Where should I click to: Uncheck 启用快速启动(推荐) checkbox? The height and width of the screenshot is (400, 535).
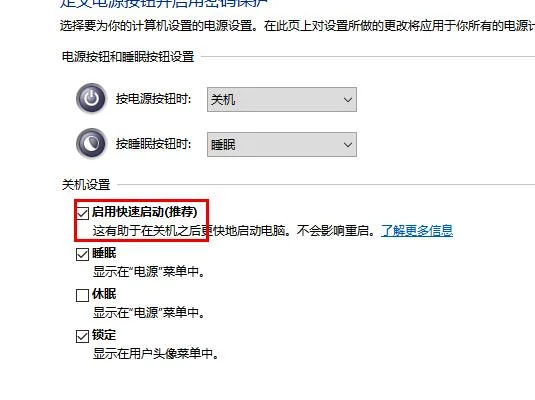pos(83,213)
